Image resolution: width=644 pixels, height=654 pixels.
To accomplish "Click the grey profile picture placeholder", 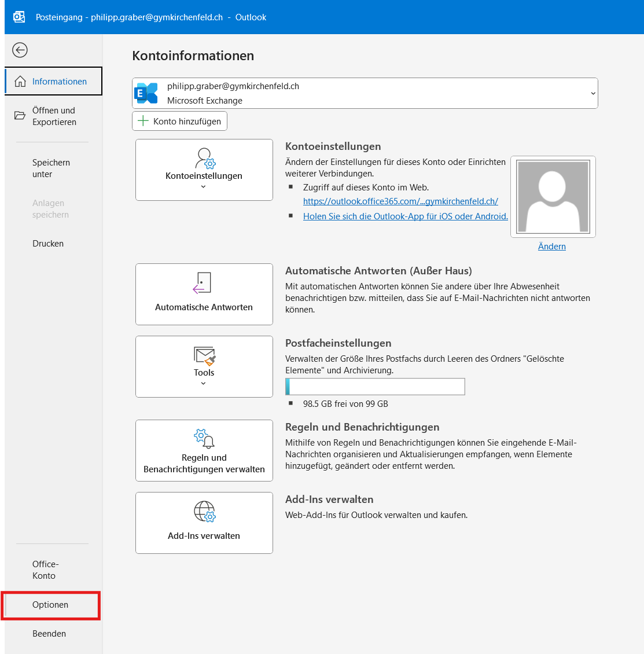I will (x=553, y=197).
